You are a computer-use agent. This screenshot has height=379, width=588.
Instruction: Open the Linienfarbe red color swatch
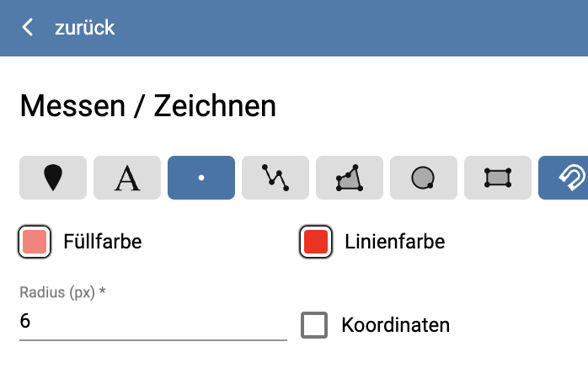coord(317,243)
